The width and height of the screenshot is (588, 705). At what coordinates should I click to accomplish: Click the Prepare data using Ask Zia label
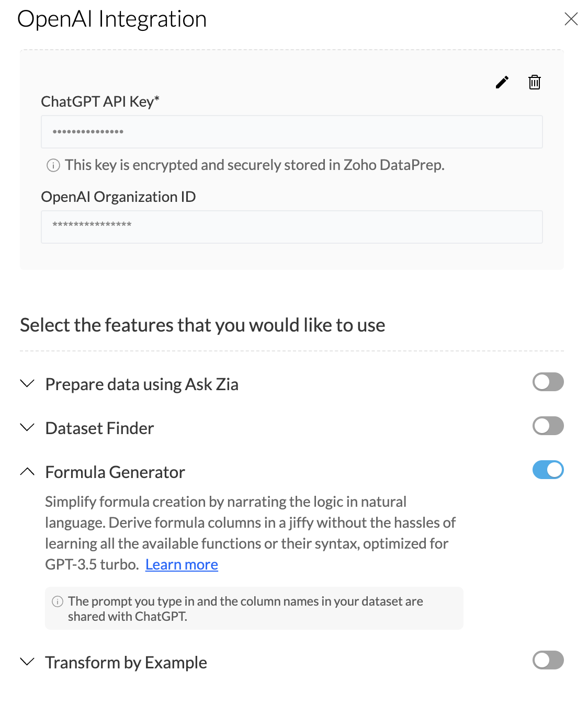(142, 384)
